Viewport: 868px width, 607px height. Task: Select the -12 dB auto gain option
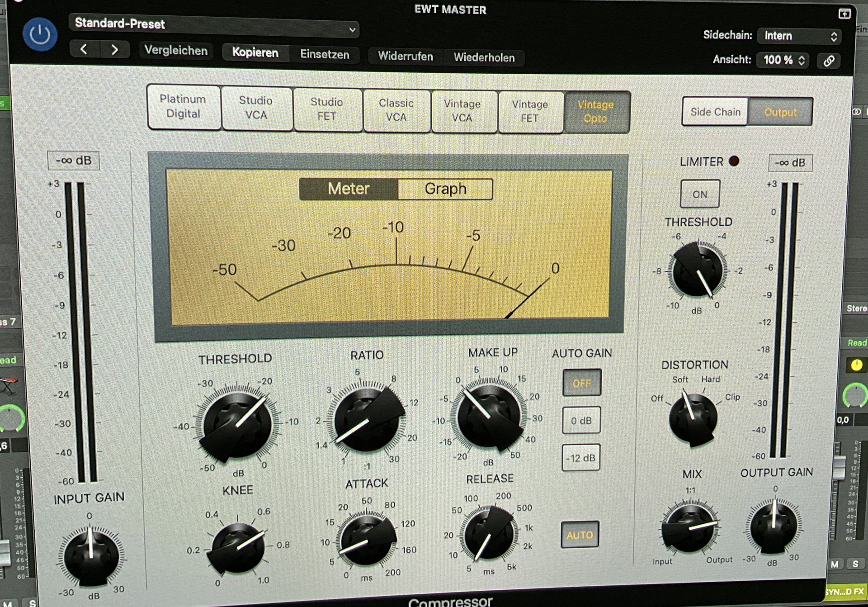click(x=580, y=458)
